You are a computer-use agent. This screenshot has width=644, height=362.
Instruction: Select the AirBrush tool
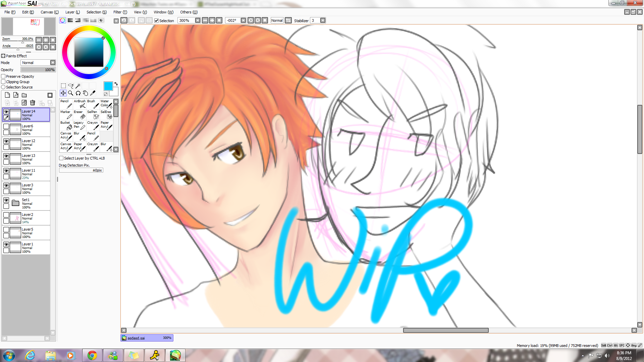pos(79,104)
